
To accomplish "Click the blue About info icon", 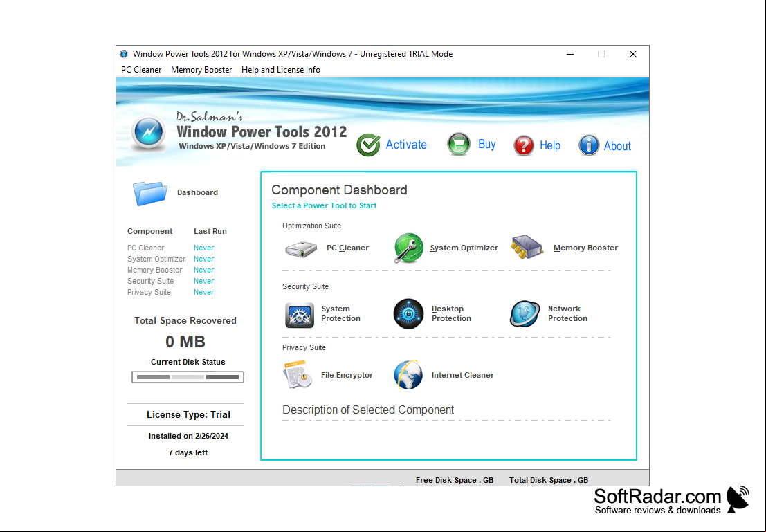I will coord(589,145).
